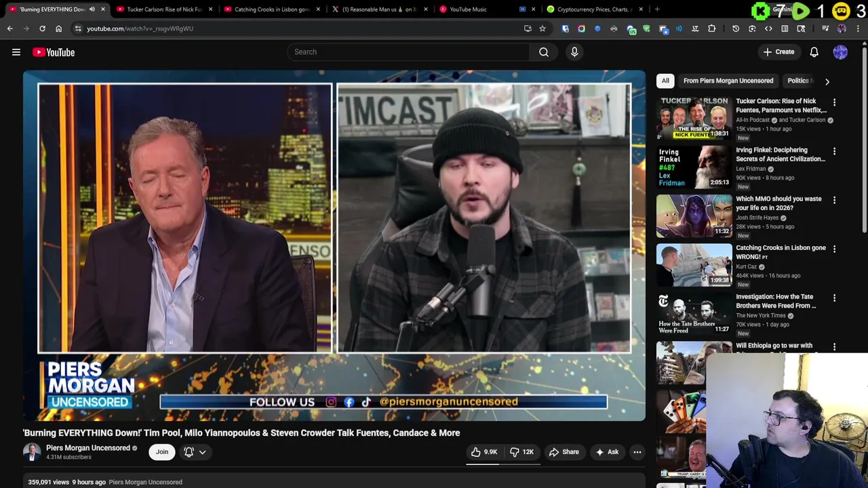Click the video player to pause
The width and height of the screenshot is (868, 488).
(x=334, y=245)
